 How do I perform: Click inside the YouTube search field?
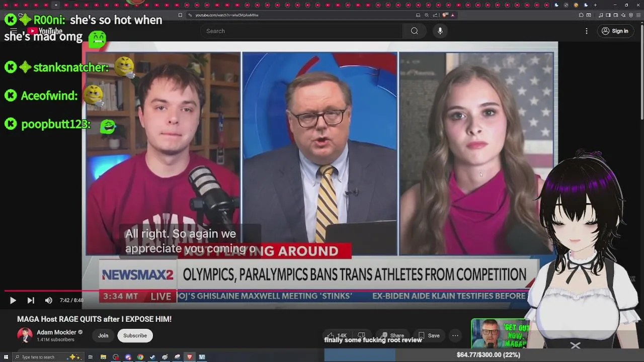[x=302, y=31]
